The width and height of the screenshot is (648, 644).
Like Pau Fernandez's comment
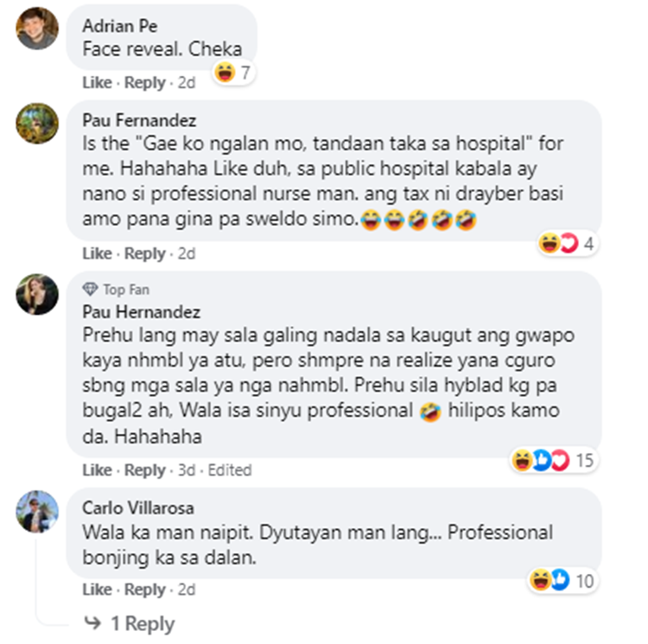coord(97,253)
